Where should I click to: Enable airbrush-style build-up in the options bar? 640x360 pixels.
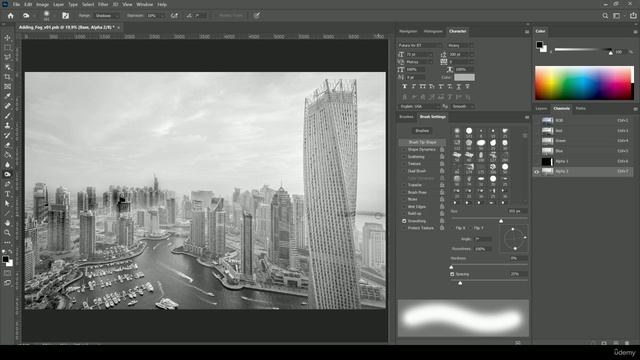point(175,16)
